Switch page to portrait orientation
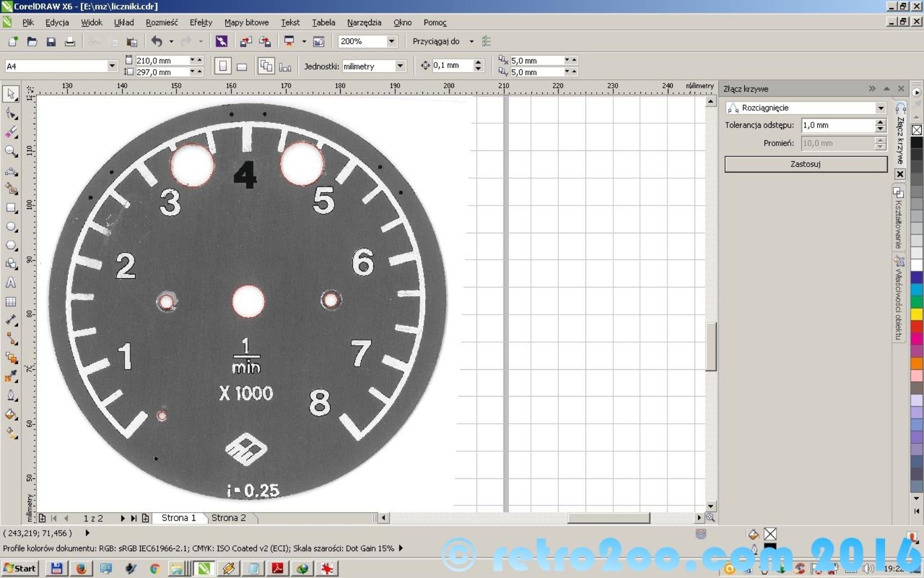 click(x=223, y=66)
